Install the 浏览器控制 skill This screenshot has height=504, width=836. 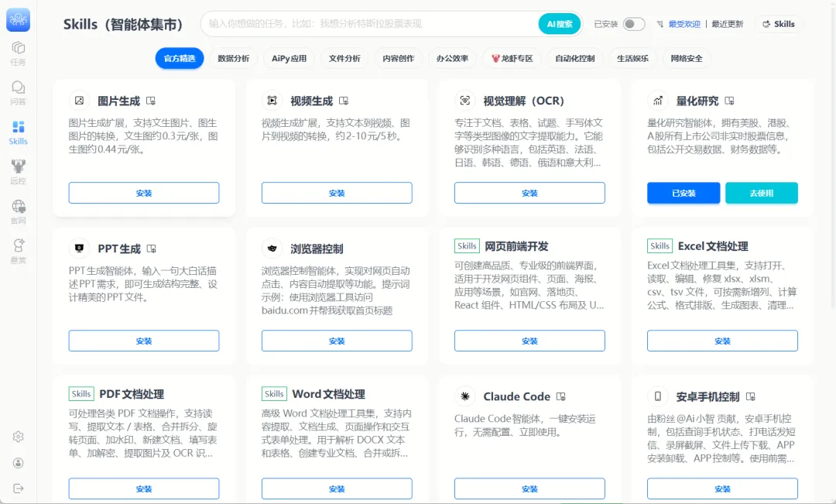click(337, 341)
